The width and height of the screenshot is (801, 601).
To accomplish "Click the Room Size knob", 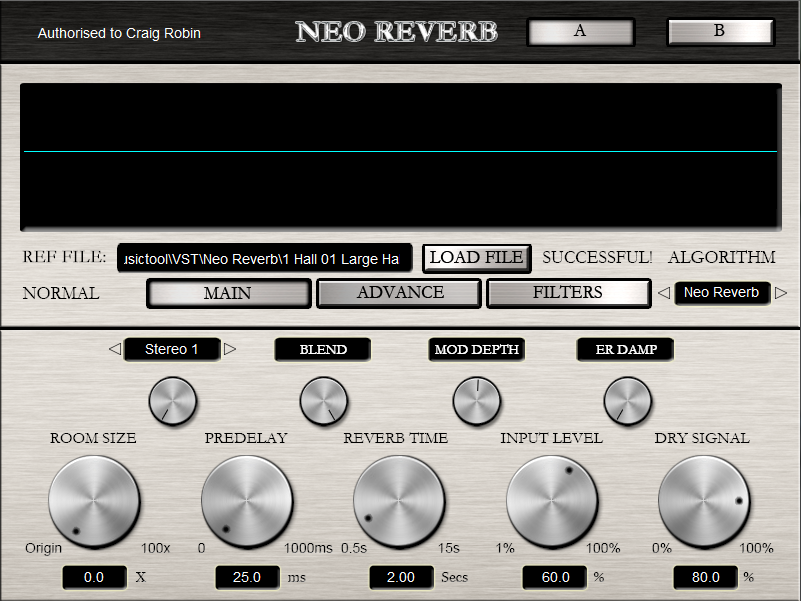I will coord(94,500).
